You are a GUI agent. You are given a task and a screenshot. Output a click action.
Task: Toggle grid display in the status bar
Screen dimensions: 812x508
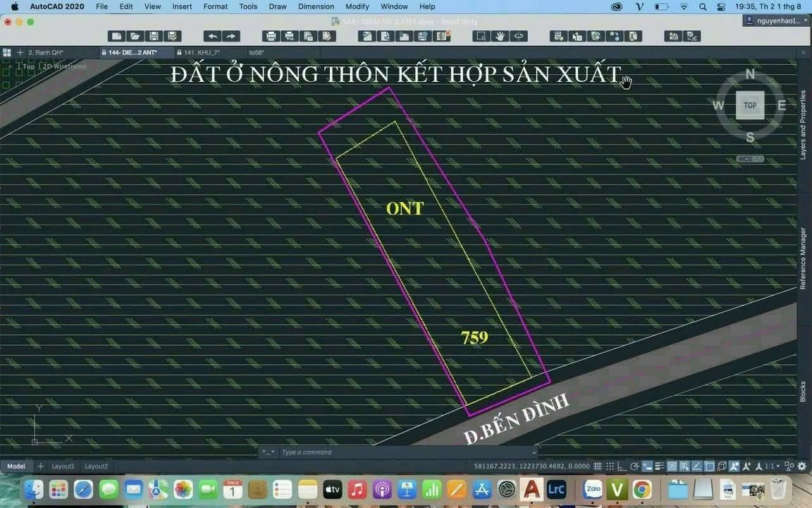pyautogui.click(x=597, y=466)
